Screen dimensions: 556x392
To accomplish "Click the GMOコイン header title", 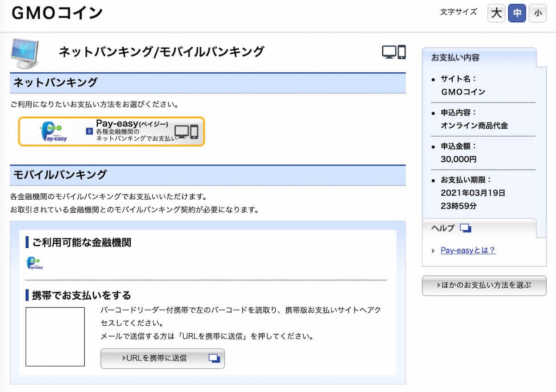I will pos(57,13).
